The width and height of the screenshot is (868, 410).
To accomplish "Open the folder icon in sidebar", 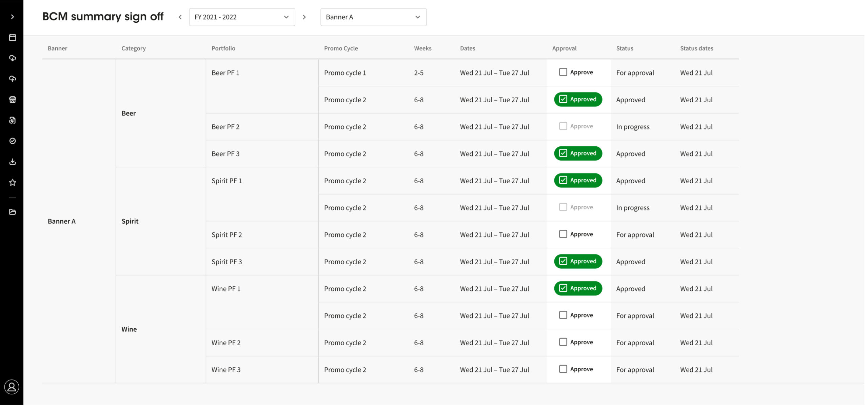I will (13, 212).
